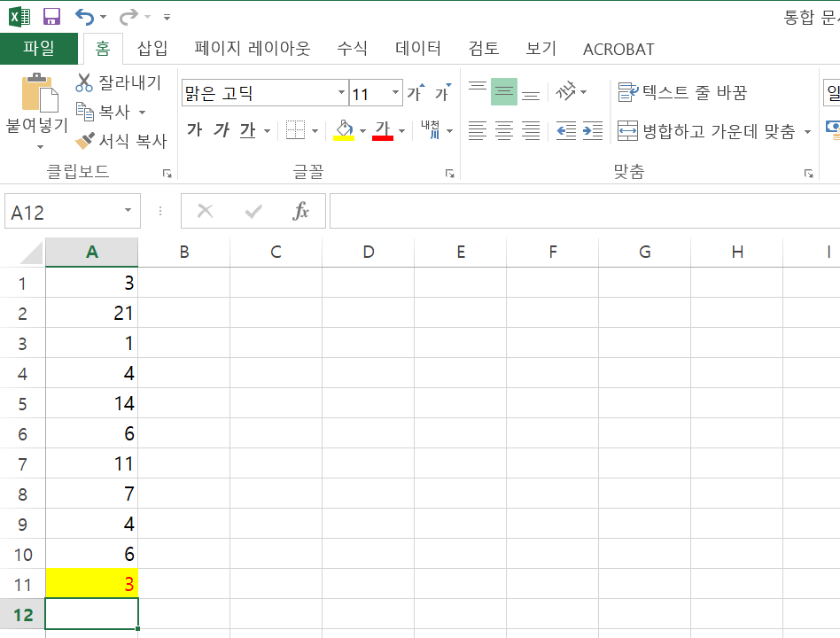Increase font size with larger 가 icon
Viewport: 840px width, 638px height.
click(416, 93)
